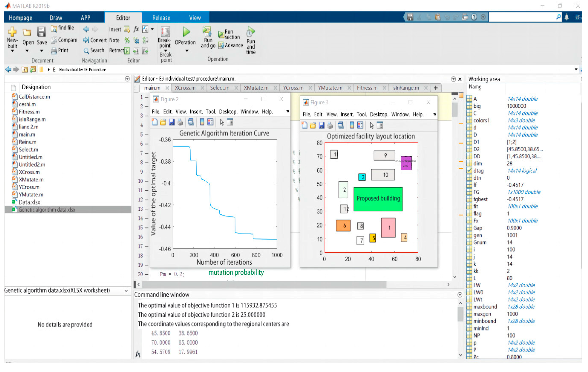This screenshot has width=588, height=372.
Task: Select Data.xlsx in the file list
Action: [29, 202]
